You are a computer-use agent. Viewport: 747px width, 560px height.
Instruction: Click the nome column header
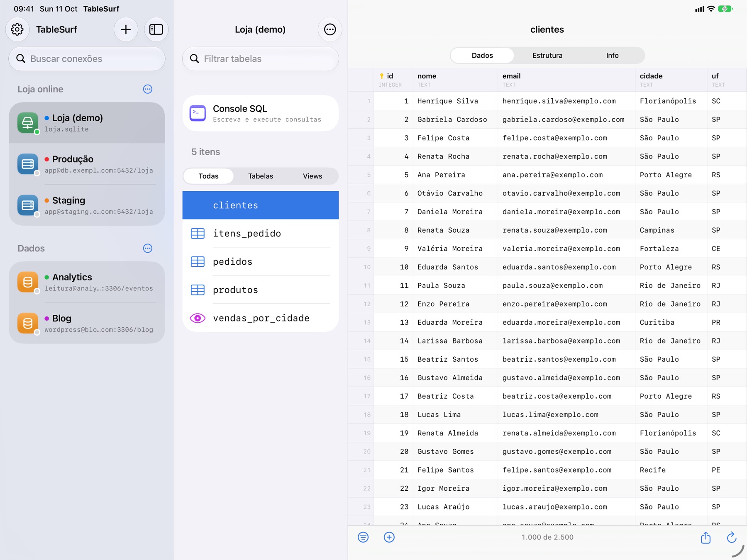coord(455,80)
